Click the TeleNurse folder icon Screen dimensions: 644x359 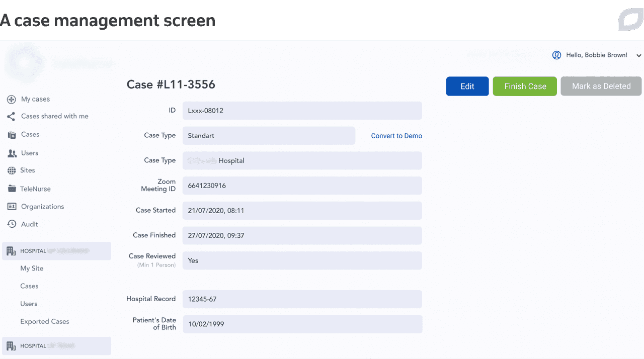tap(12, 189)
